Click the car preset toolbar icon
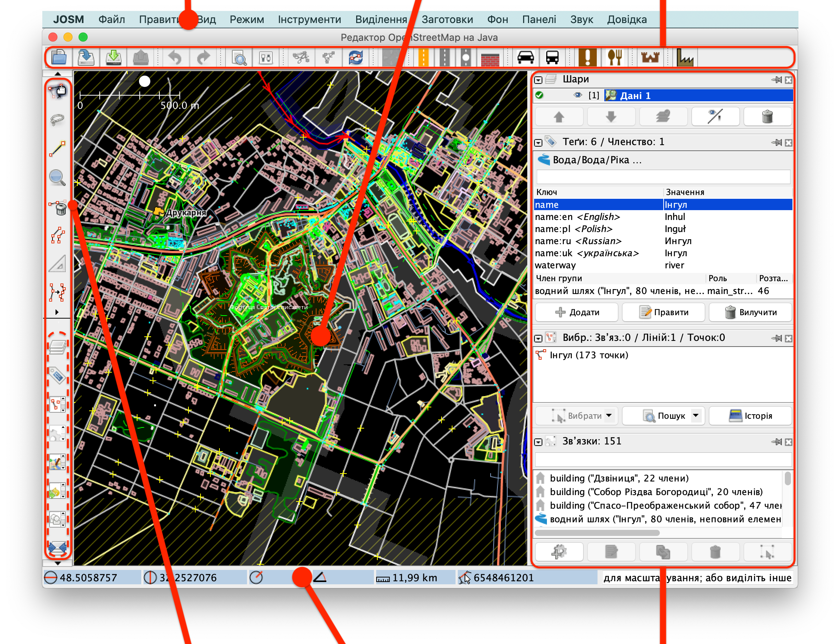Image resolution: width=840 pixels, height=644 pixels. tap(525, 57)
